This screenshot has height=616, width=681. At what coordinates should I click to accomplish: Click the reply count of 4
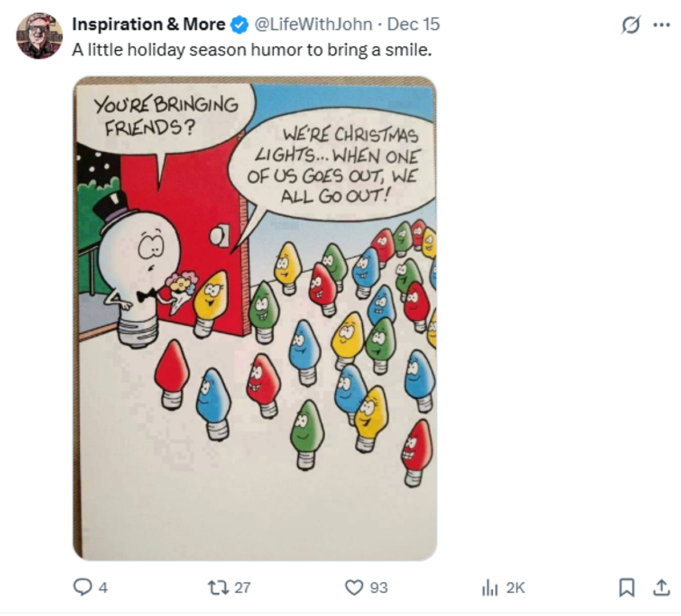[103, 587]
